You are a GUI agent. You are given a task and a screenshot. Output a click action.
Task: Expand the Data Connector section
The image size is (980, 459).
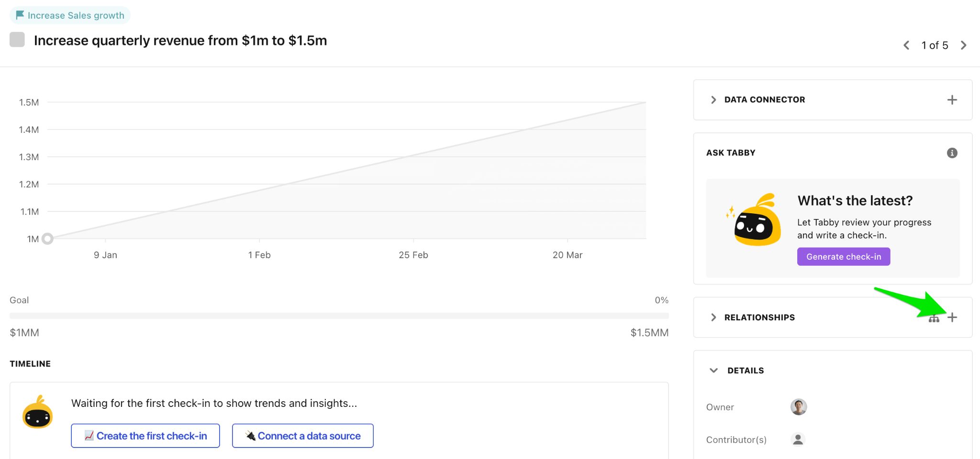tap(713, 100)
